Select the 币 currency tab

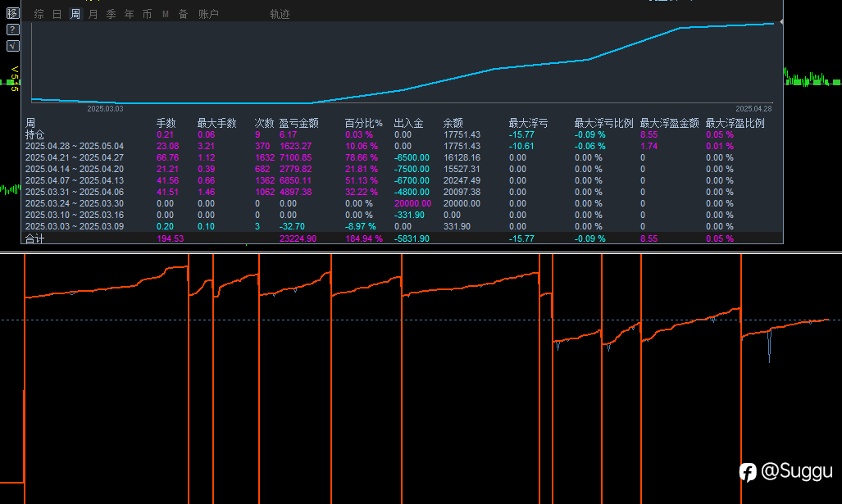[x=148, y=14]
